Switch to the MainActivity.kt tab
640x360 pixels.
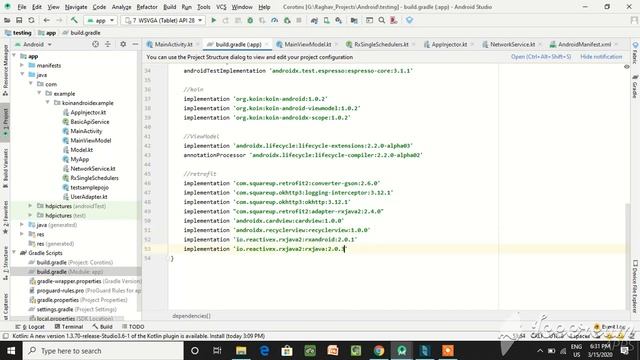coord(173,44)
